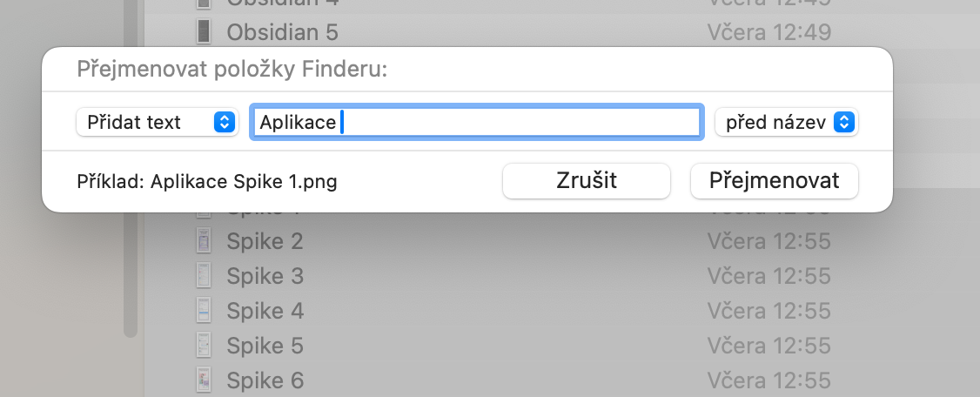The width and height of the screenshot is (980, 397).
Task: Click the Spike 2 modification date
Action: click(769, 241)
